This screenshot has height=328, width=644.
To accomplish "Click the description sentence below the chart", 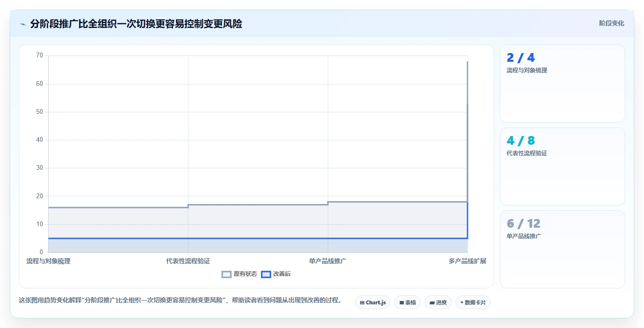I will (x=180, y=300).
